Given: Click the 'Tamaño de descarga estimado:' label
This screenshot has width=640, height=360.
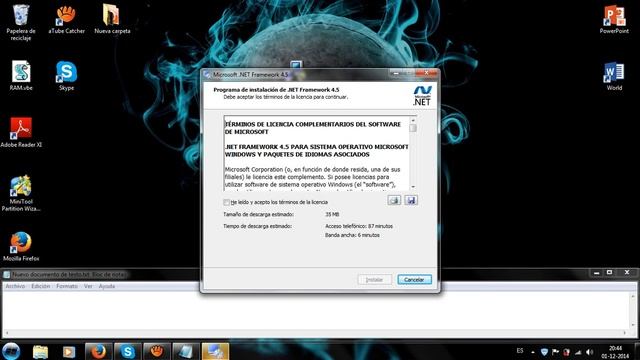Looking at the screenshot, I should click(x=258, y=214).
